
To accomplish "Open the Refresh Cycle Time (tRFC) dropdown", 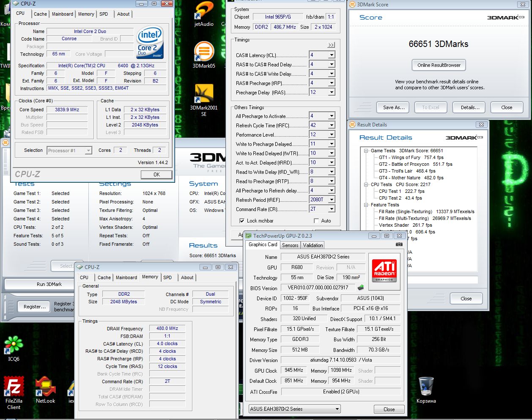I will (x=332, y=125).
